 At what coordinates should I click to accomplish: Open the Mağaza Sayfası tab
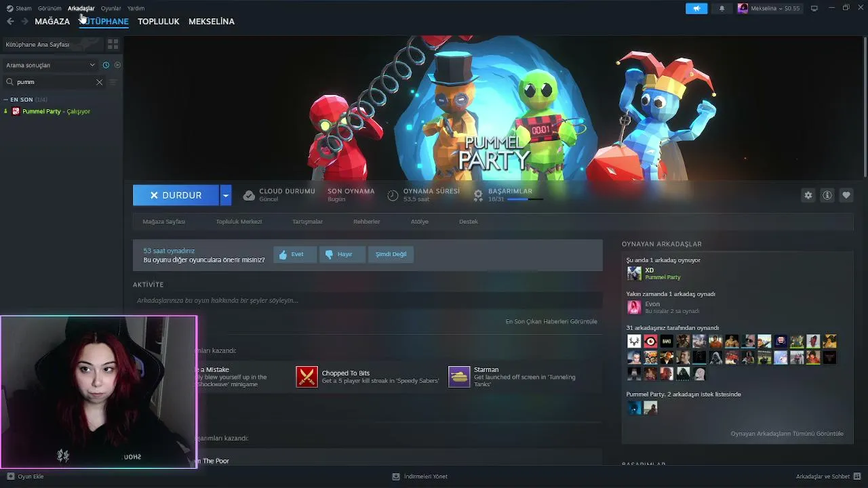163,222
